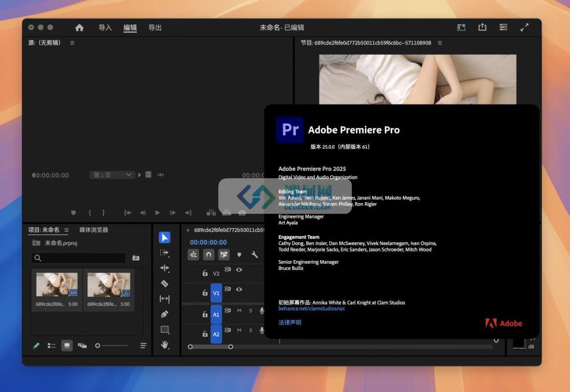Click the find bin icon beside the project search

(x=136, y=258)
